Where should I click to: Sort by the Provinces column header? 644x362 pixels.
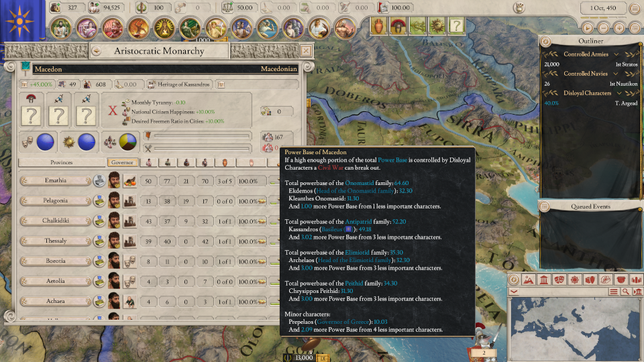pos(62,162)
